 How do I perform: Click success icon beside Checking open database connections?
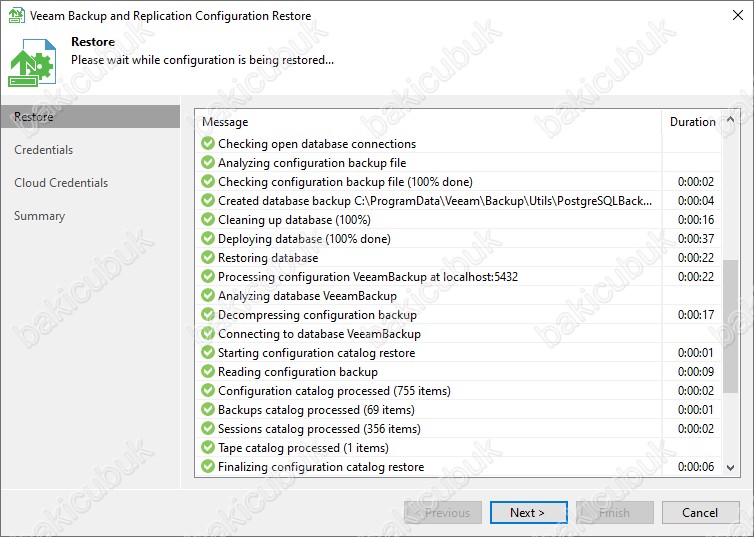click(208, 143)
